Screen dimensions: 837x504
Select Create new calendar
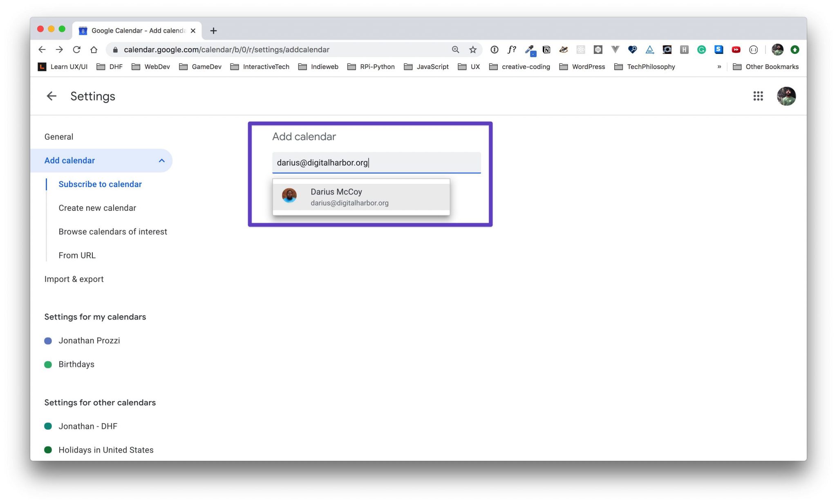pyautogui.click(x=97, y=208)
